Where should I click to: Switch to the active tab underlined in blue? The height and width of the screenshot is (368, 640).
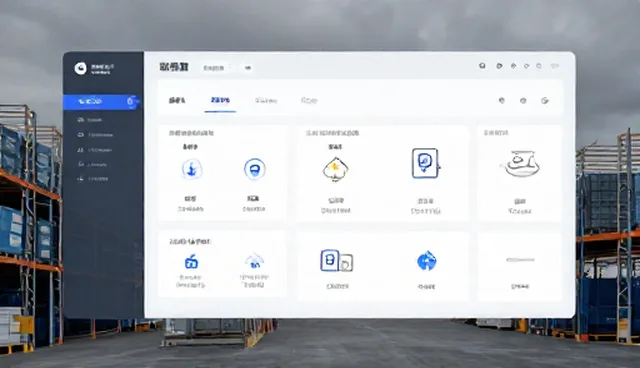point(220,100)
